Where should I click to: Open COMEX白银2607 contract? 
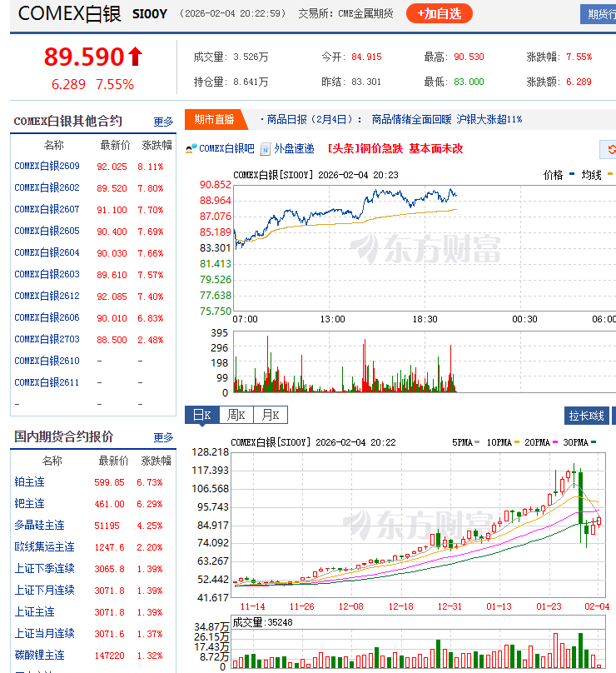click(47, 209)
